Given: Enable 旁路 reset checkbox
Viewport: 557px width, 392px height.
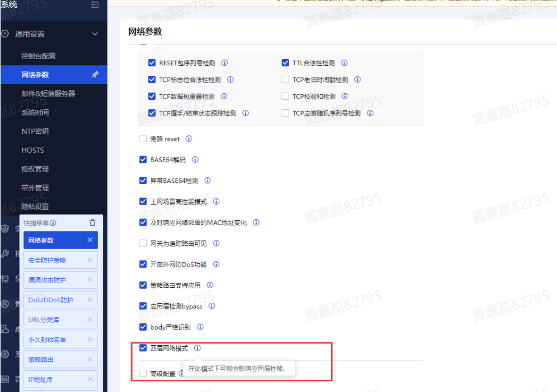Looking at the screenshot, I should (143, 139).
